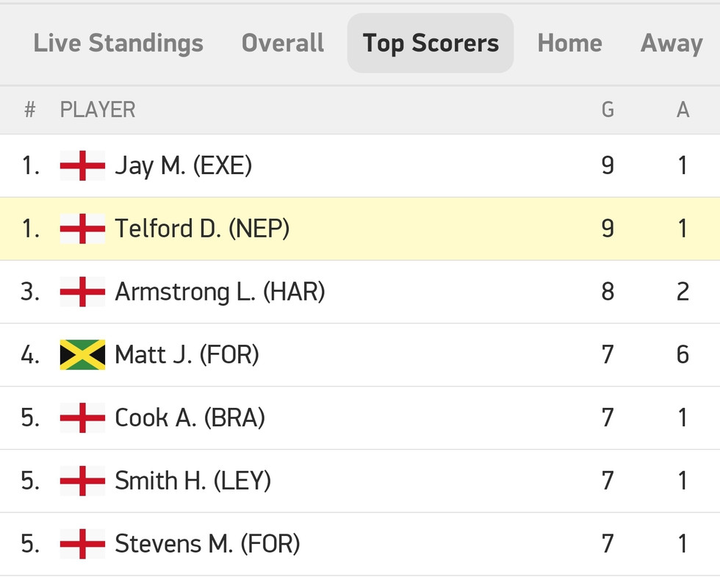Select Armstrong L. (HAR) player row
Image resolution: width=720 pixels, height=588 pixels.
click(360, 292)
